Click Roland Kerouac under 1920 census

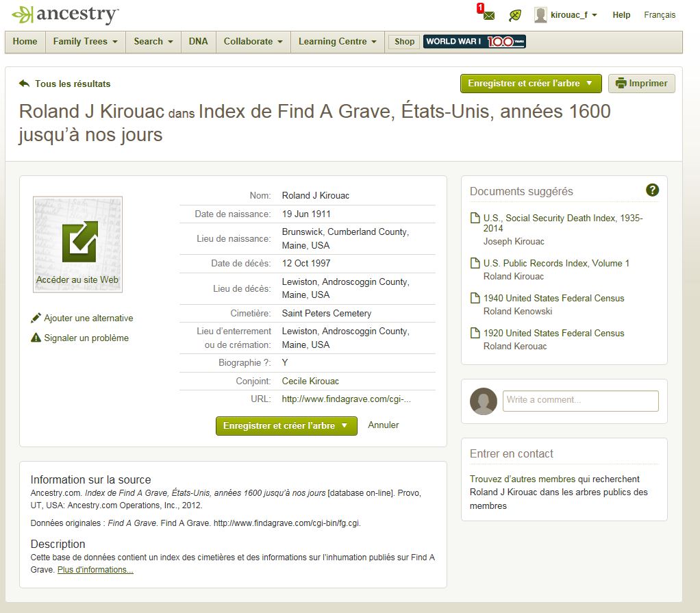[515, 346]
